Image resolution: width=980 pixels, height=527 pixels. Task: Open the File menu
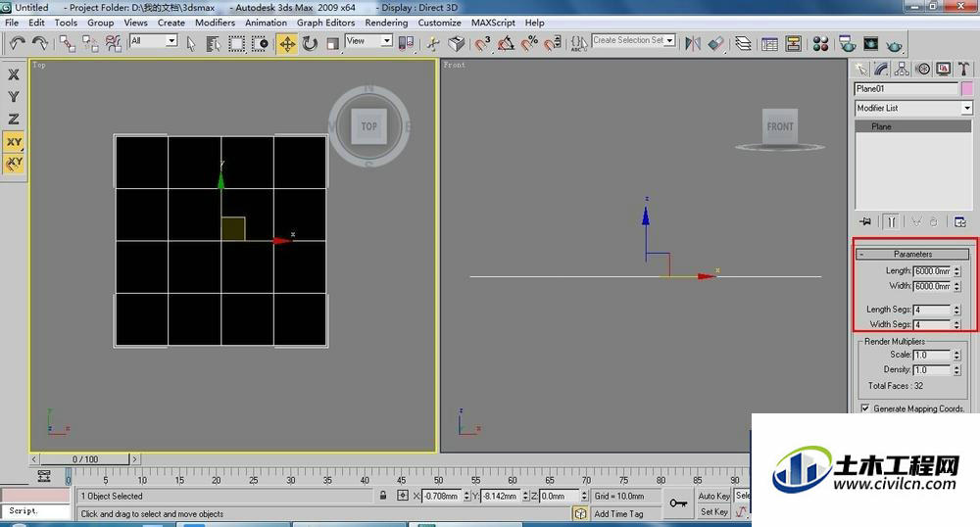pyautogui.click(x=12, y=23)
